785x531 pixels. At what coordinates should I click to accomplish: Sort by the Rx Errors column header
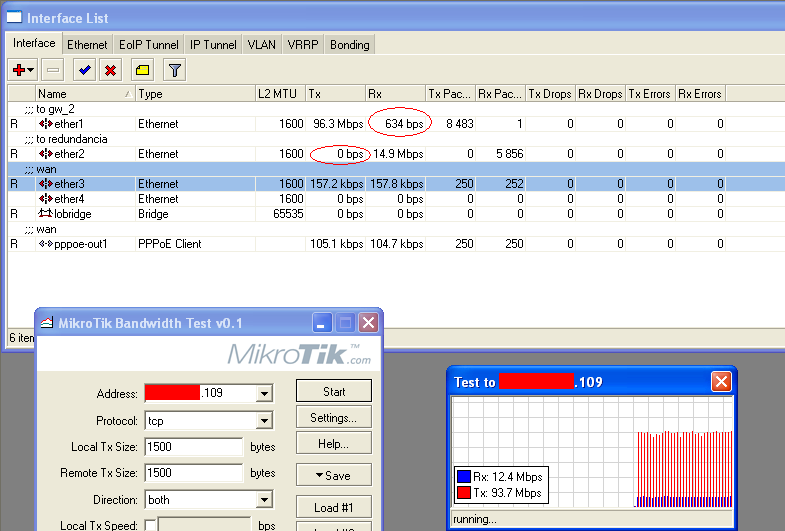pos(700,94)
